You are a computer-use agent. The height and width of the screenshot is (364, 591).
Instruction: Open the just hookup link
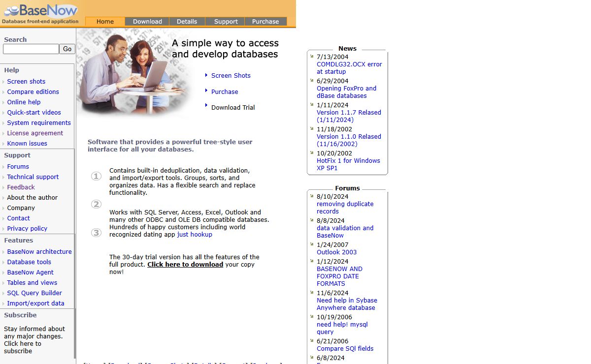click(195, 235)
